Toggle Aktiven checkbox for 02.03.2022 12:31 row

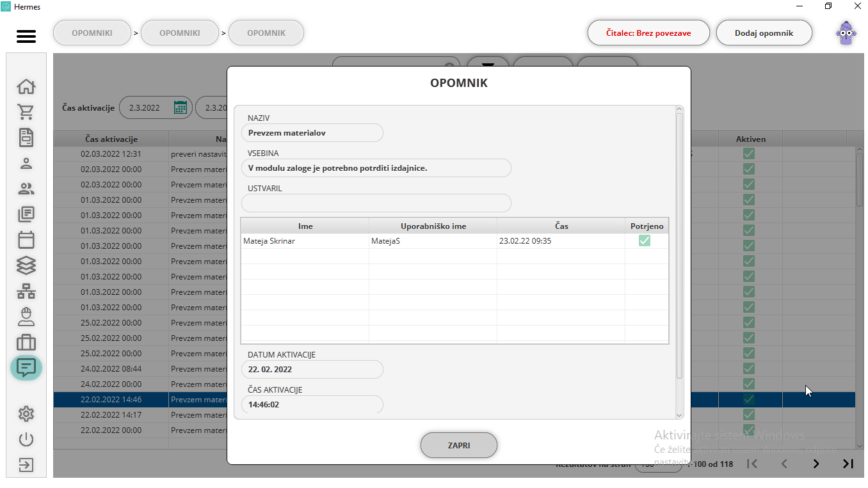point(749,153)
